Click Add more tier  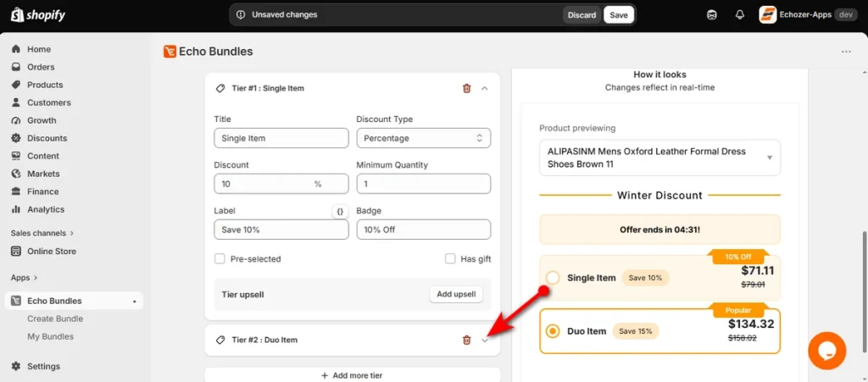(x=352, y=375)
